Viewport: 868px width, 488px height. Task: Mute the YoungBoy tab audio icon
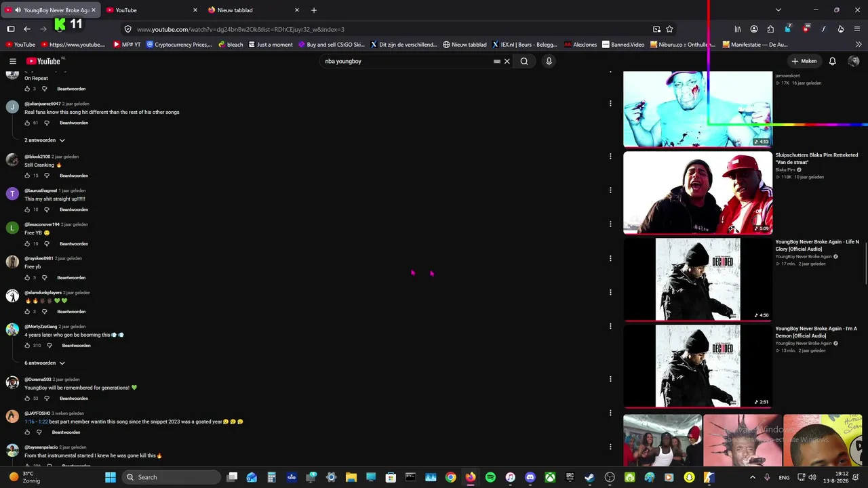(x=17, y=10)
